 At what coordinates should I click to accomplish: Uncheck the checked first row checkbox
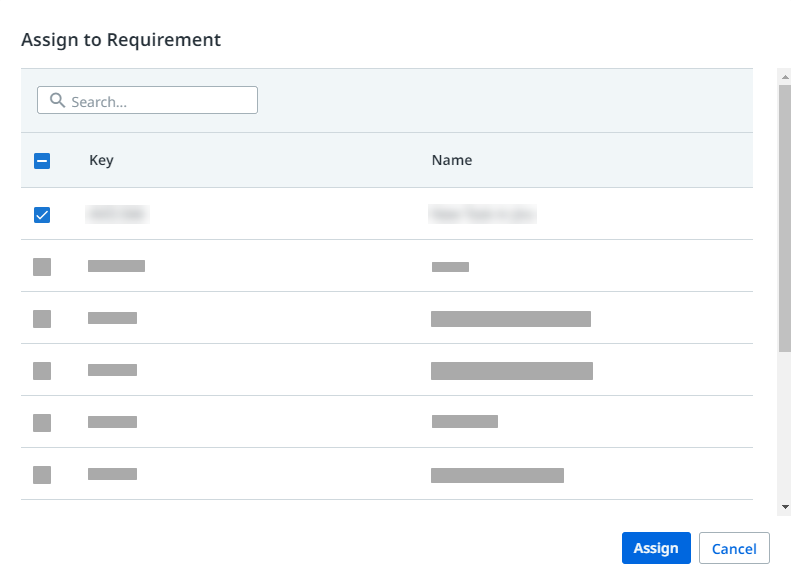click(x=42, y=215)
